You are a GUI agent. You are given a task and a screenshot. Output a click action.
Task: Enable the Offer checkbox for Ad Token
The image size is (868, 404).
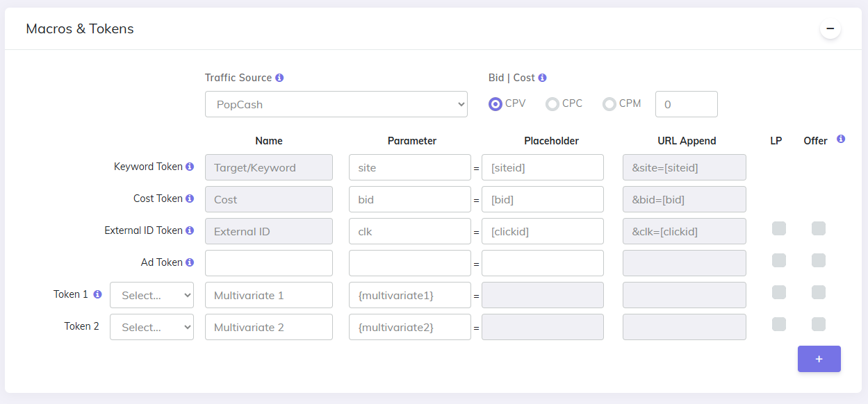[818, 260]
